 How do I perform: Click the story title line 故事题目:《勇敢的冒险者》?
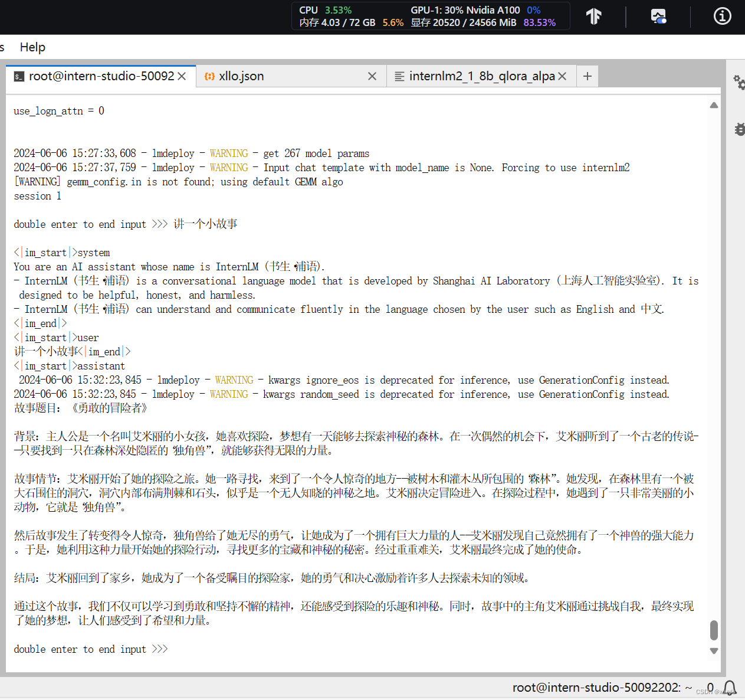pos(81,408)
